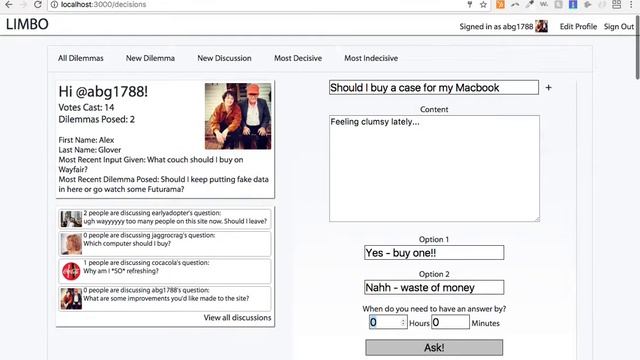Go back with the browser back arrow
Image resolution: width=640 pixels, height=360 pixels.
coord(9,4)
